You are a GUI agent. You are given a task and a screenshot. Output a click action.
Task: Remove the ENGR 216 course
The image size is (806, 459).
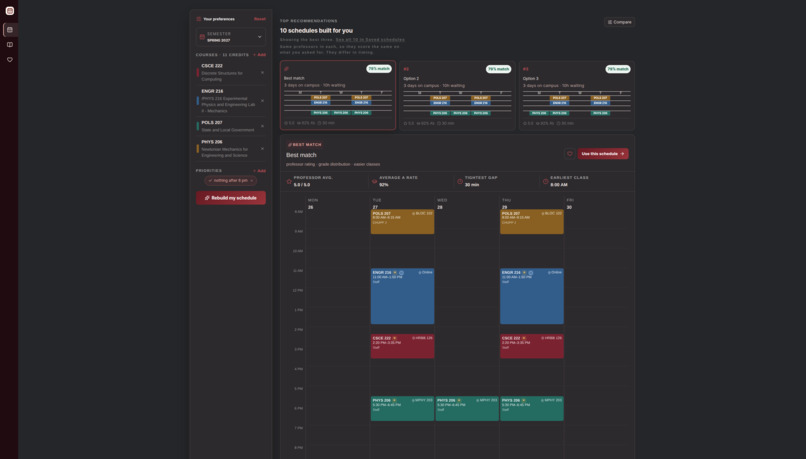pyautogui.click(x=262, y=101)
